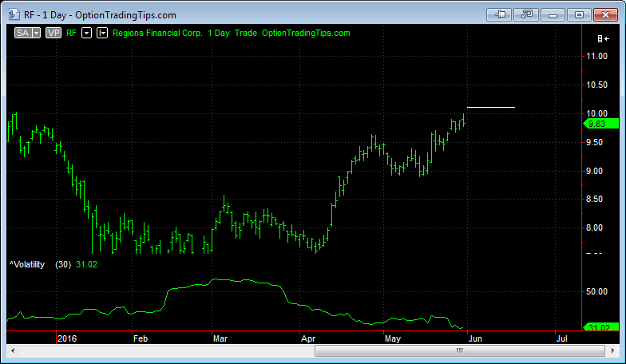Screen dimensions: 626x364
Task: Click the 50.00 volatility axis label
Action: (597, 292)
